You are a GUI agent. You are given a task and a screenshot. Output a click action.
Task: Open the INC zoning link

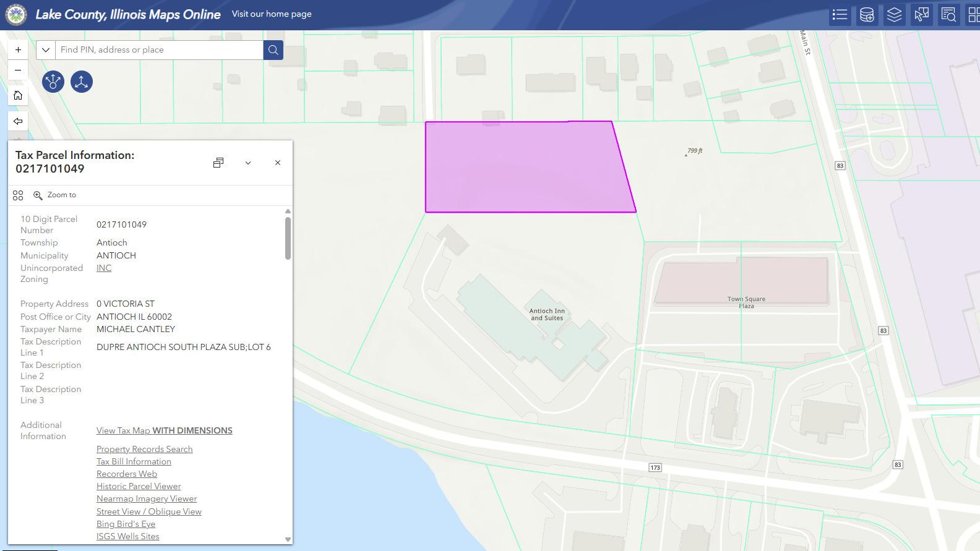(x=104, y=268)
